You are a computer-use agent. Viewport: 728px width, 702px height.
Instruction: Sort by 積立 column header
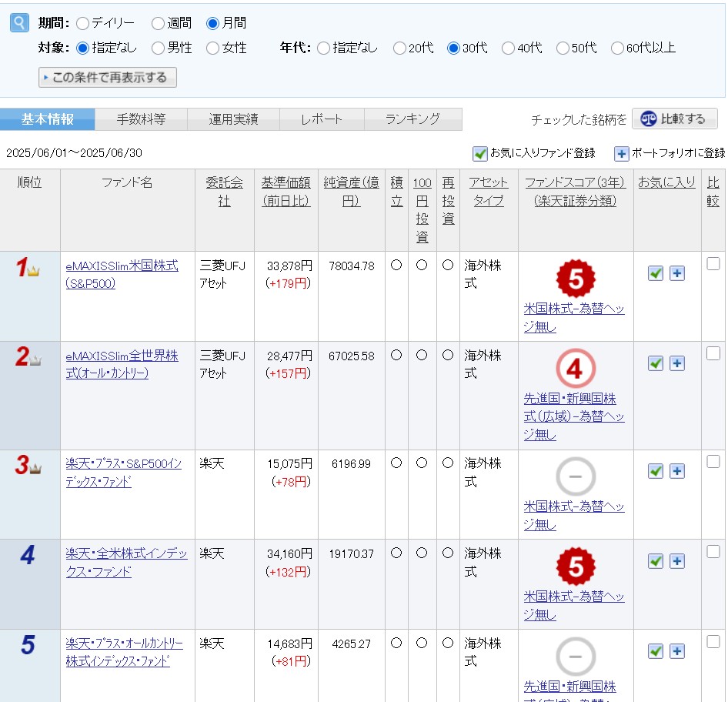pyautogui.click(x=396, y=192)
